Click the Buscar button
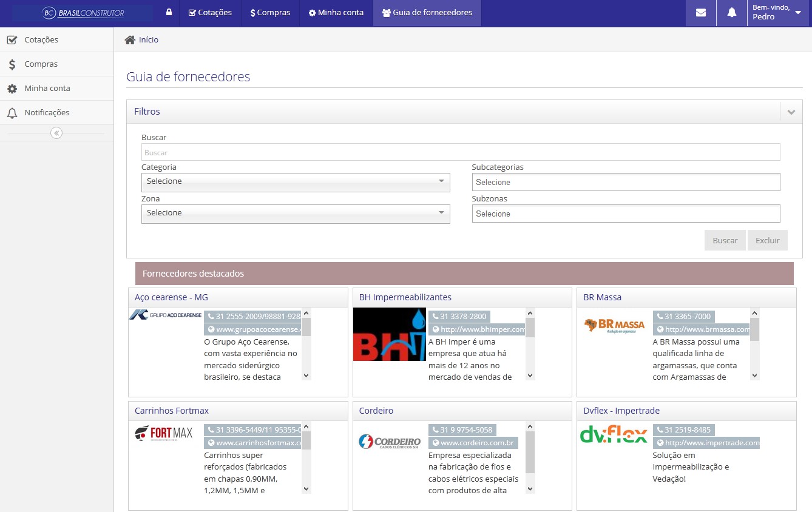Image resolution: width=812 pixels, height=512 pixels. coord(725,240)
